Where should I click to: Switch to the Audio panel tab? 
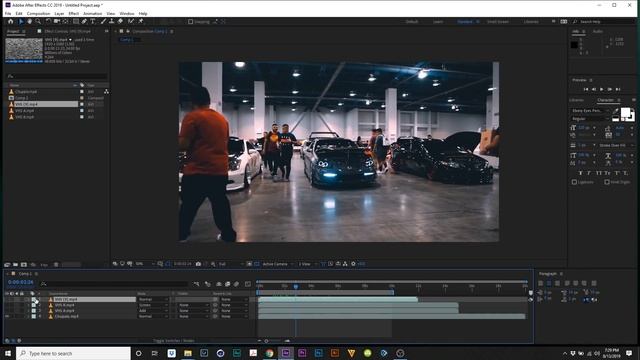click(598, 31)
